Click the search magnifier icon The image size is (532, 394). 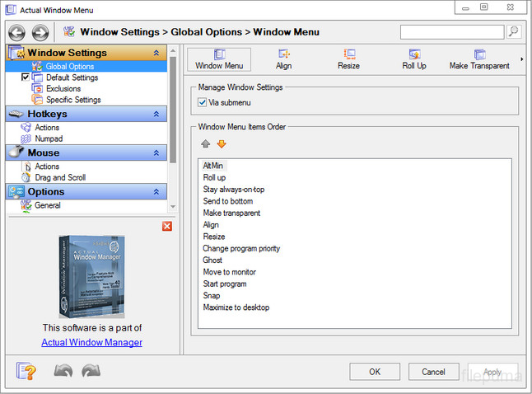pos(514,32)
